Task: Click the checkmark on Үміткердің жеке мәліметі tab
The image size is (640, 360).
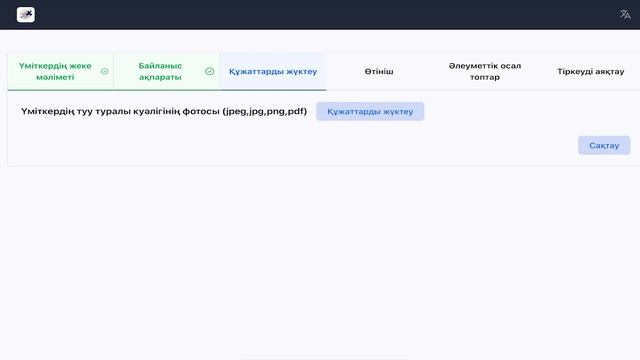Action: [104, 71]
